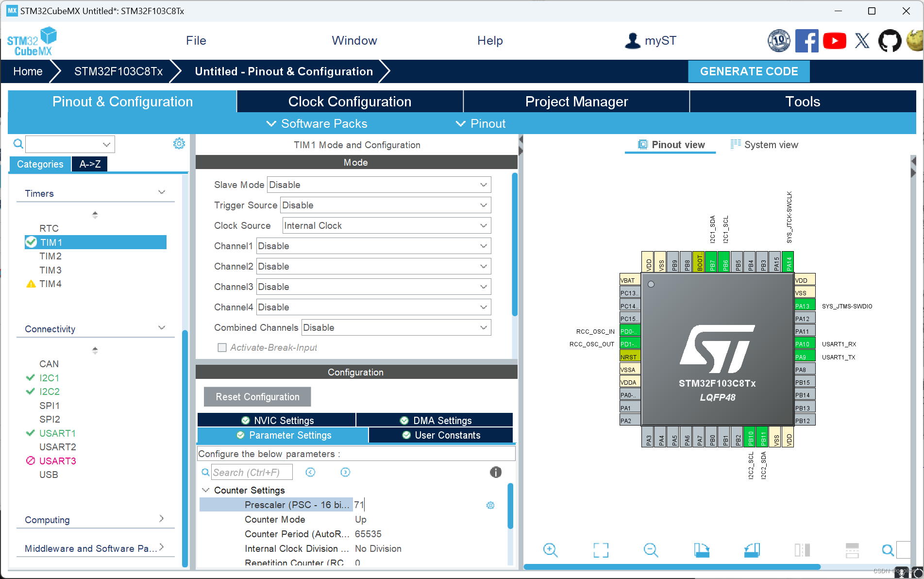924x579 pixels.
Task: Open the GitHub icon link
Action: tap(890, 41)
